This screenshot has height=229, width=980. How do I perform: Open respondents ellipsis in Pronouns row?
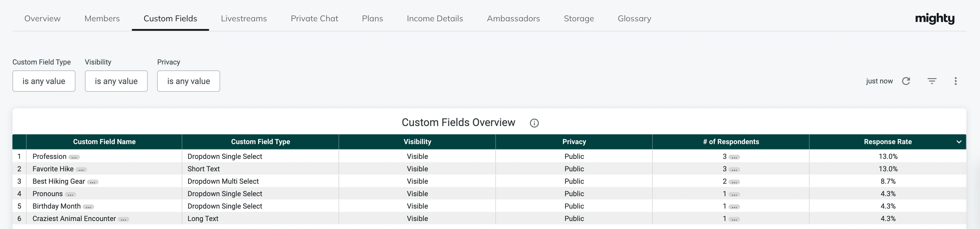point(734,194)
